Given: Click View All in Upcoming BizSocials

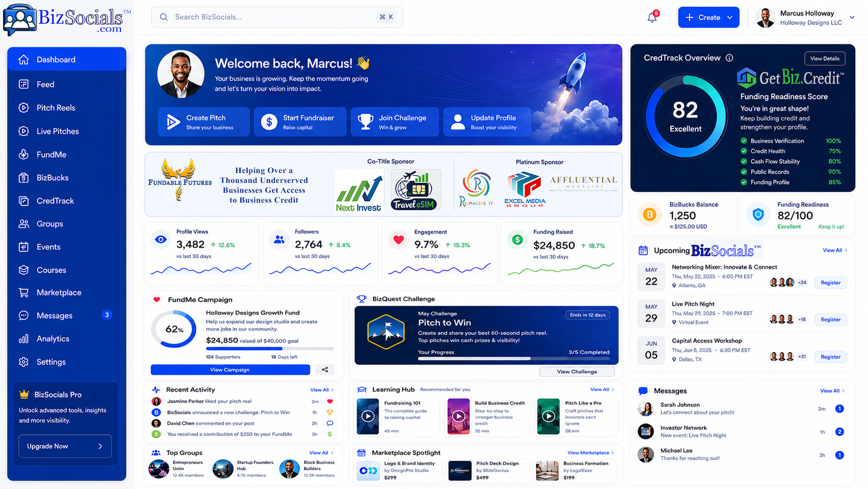Looking at the screenshot, I should [x=835, y=250].
